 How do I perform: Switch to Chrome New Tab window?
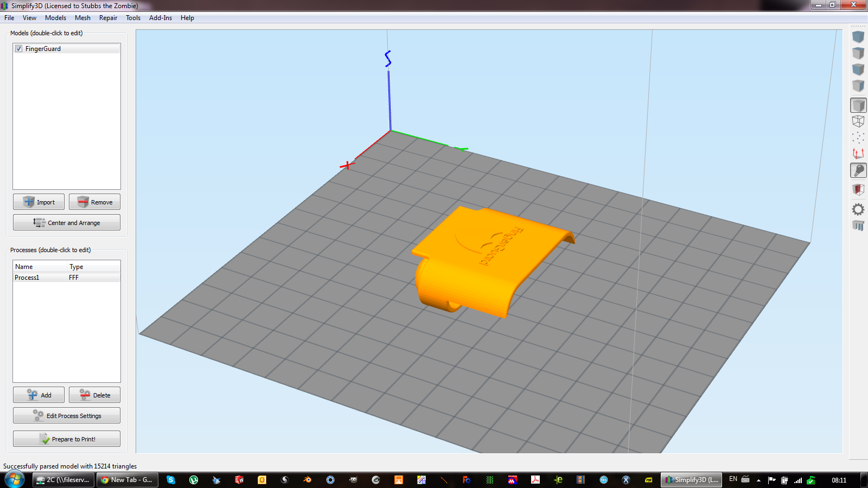tap(127, 480)
